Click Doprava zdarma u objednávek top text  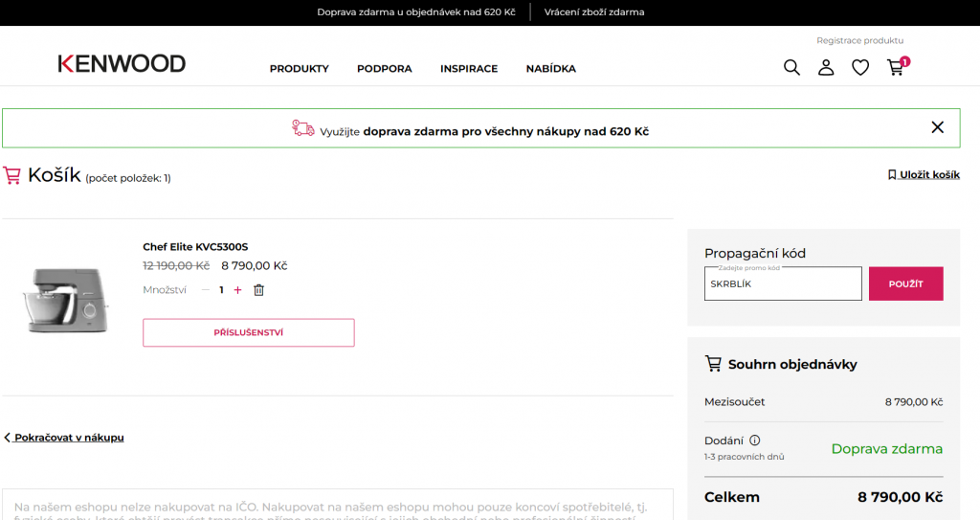tap(416, 11)
